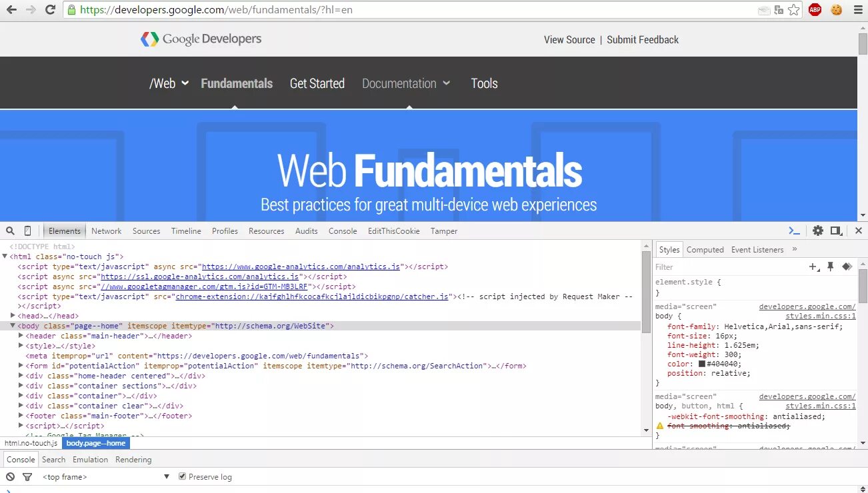This screenshot has width=868, height=493.
Task: Open the translate page icon in address bar
Action: click(778, 10)
